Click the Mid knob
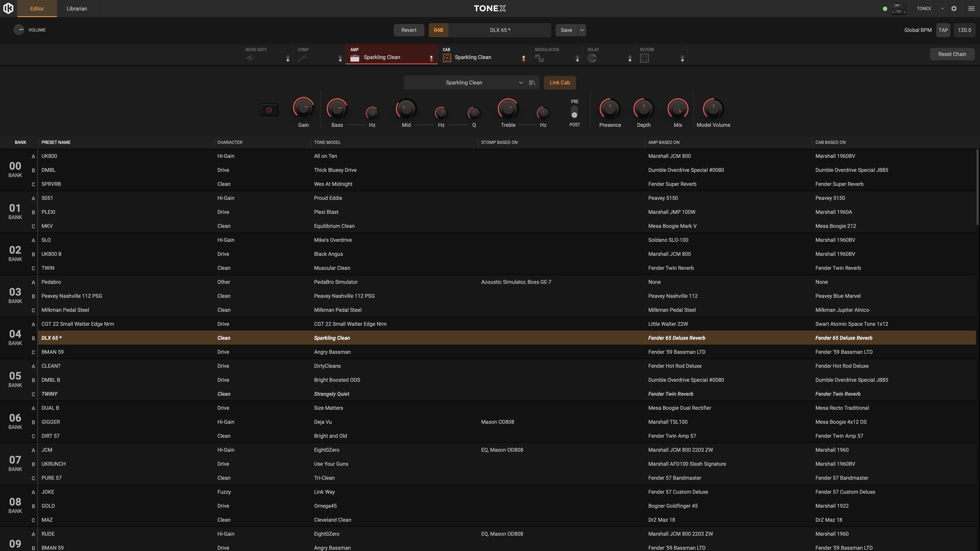 (x=406, y=109)
